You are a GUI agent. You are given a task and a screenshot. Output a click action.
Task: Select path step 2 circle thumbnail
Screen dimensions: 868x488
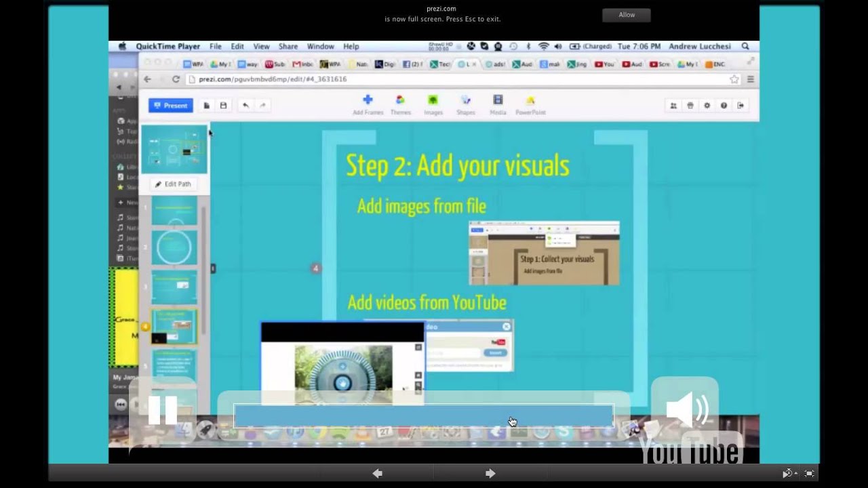(174, 247)
